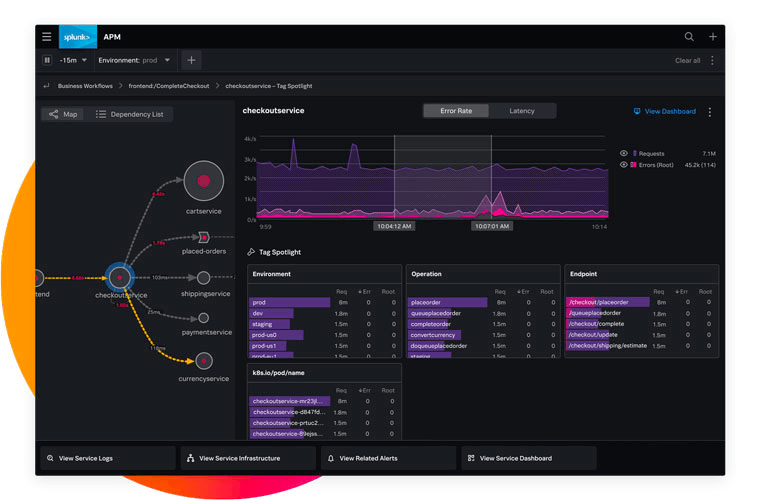Select the Map view tab
Image resolution: width=760 pixels, height=500 pixels.
pos(63,114)
